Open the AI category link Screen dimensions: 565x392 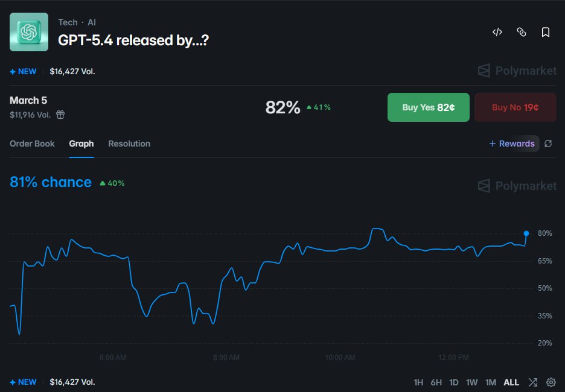[91, 22]
